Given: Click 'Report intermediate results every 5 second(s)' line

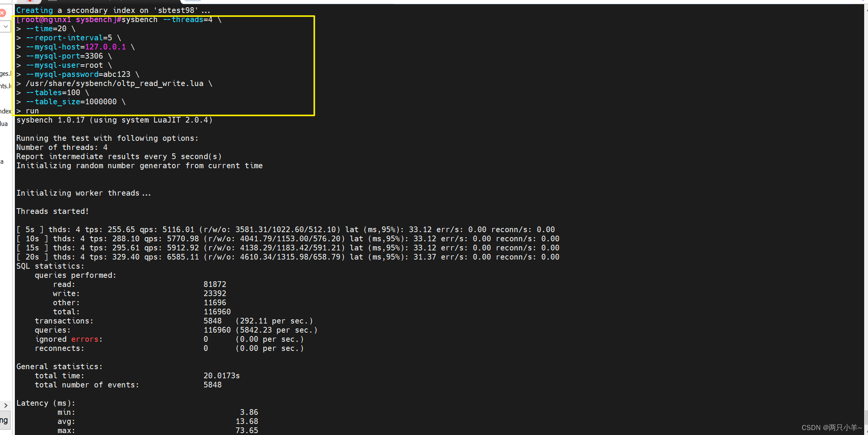Looking at the screenshot, I should 119,156.
